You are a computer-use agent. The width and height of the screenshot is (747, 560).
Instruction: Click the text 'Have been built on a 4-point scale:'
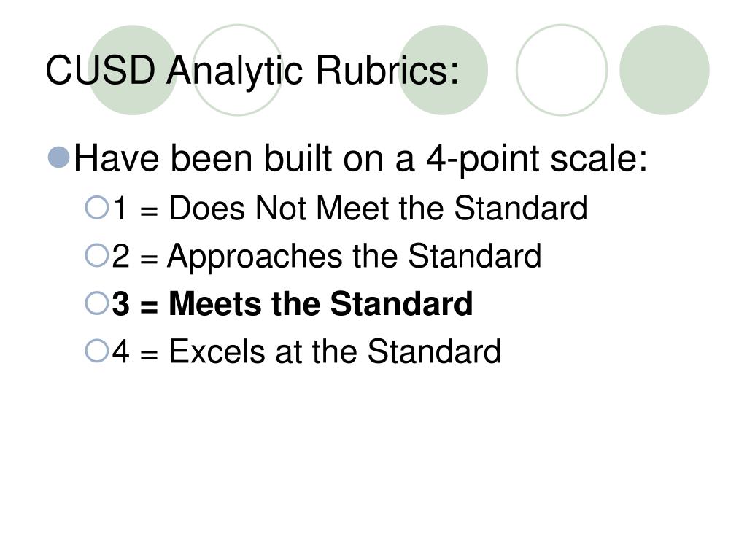(x=360, y=158)
